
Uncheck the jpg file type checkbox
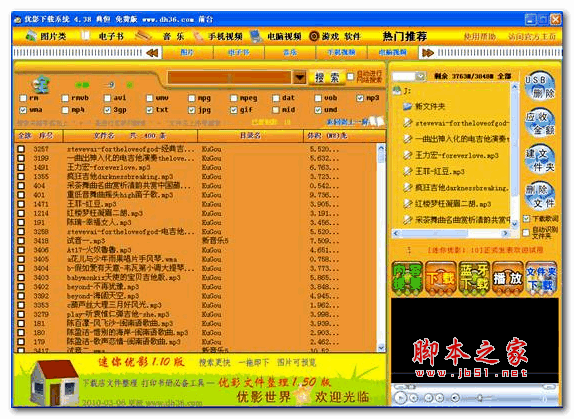coord(191,110)
